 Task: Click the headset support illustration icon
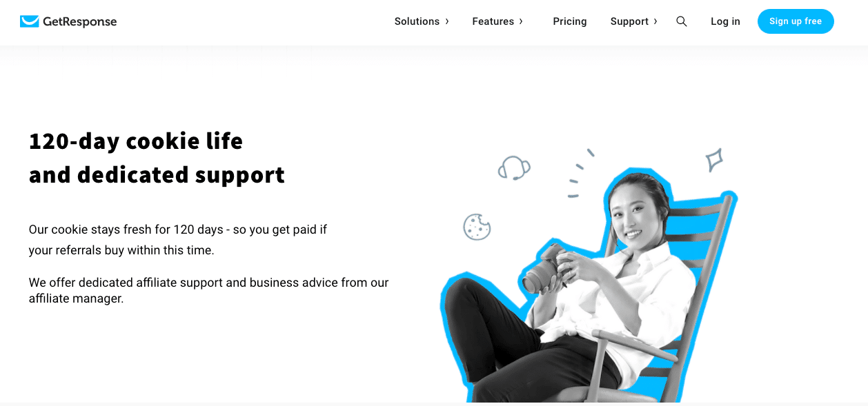[514, 168]
